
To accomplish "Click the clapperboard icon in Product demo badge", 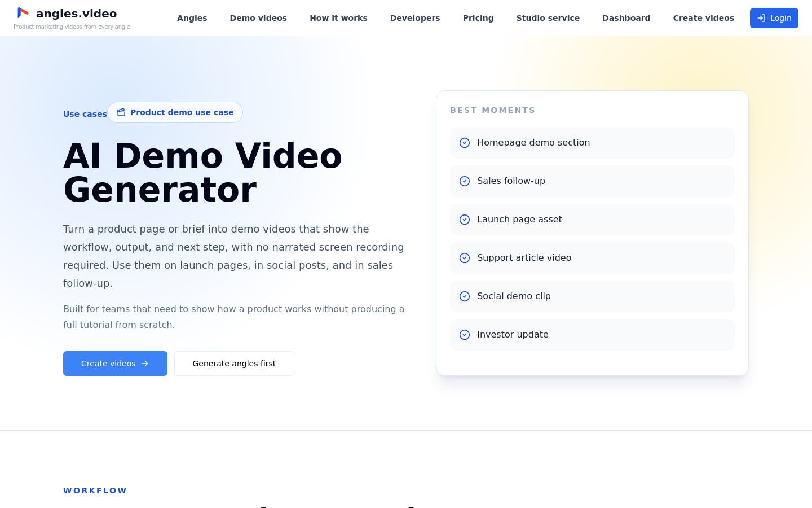I will click(x=121, y=112).
